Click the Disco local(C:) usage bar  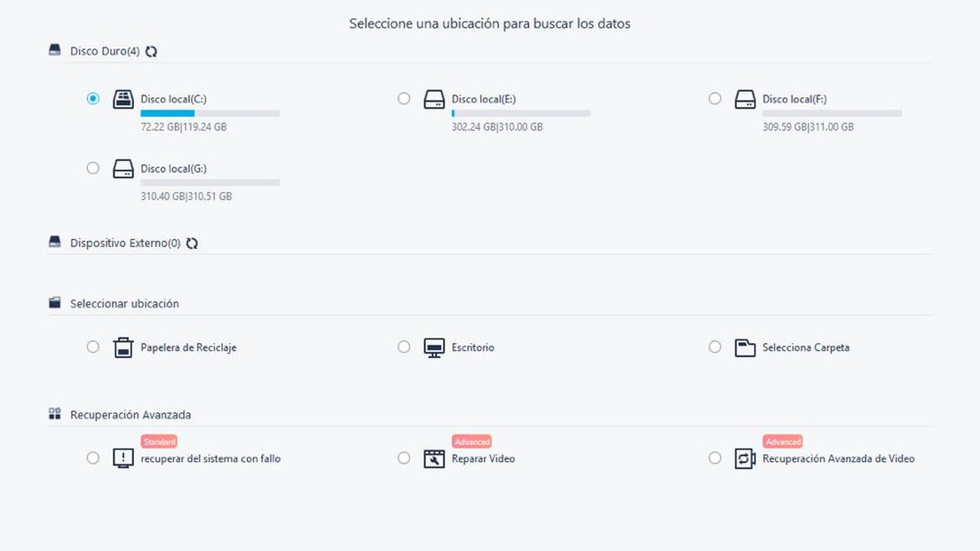coord(210,113)
